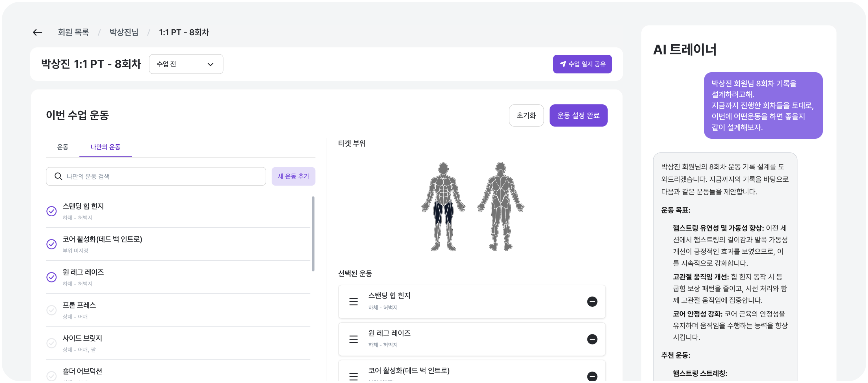Focus the 나만의 운동 검색 field

pyautogui.click(x=156, y=176)
